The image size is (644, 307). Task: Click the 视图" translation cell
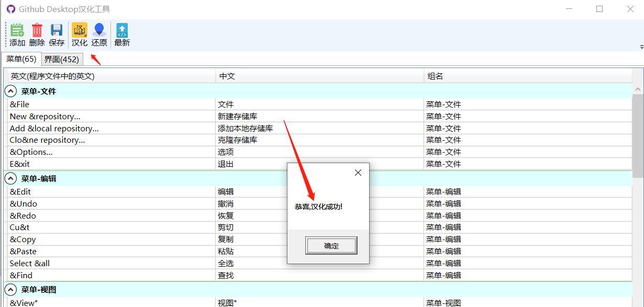[319, 302]
